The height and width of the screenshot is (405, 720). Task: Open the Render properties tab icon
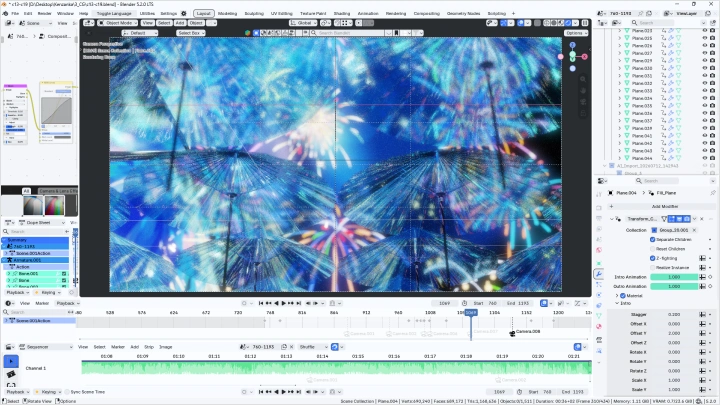coord(599,208)
